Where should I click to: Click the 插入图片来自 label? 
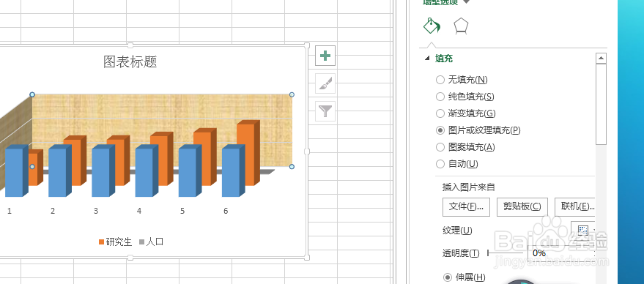[469, 187]
